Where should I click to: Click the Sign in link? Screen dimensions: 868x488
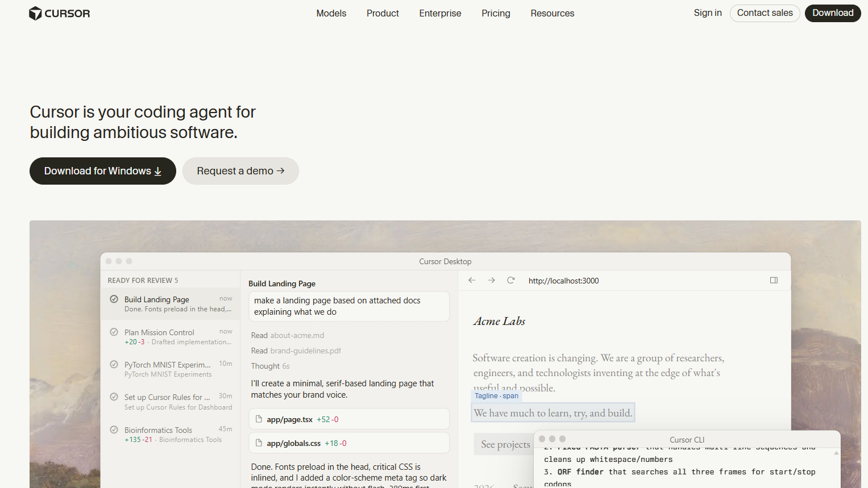tap(708, 13)
